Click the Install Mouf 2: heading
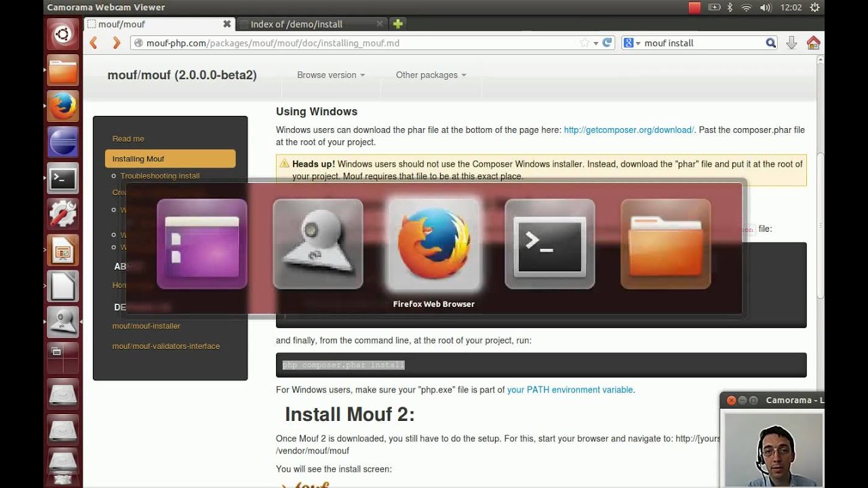This screenshot has height=488, width=868. click(349, 414)
